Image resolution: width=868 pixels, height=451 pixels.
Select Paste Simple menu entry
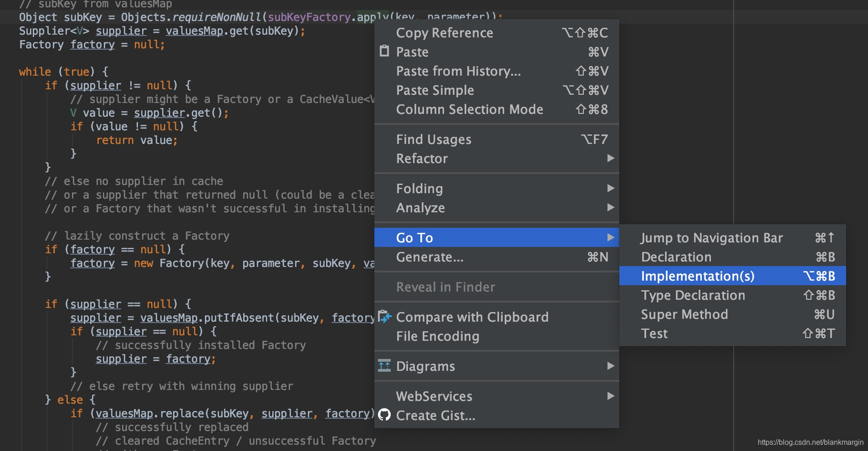(x=496, y=90)
